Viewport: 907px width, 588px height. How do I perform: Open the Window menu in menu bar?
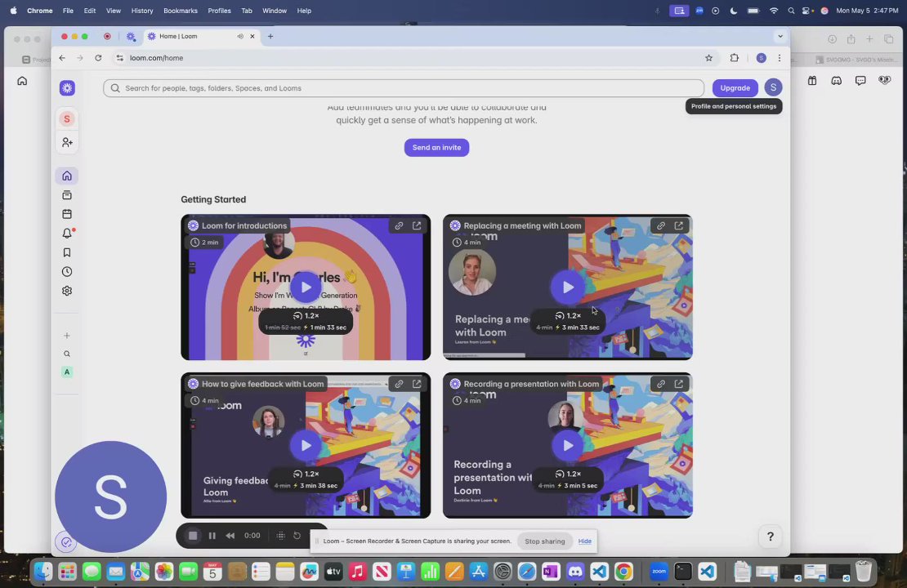pos(275,11)
